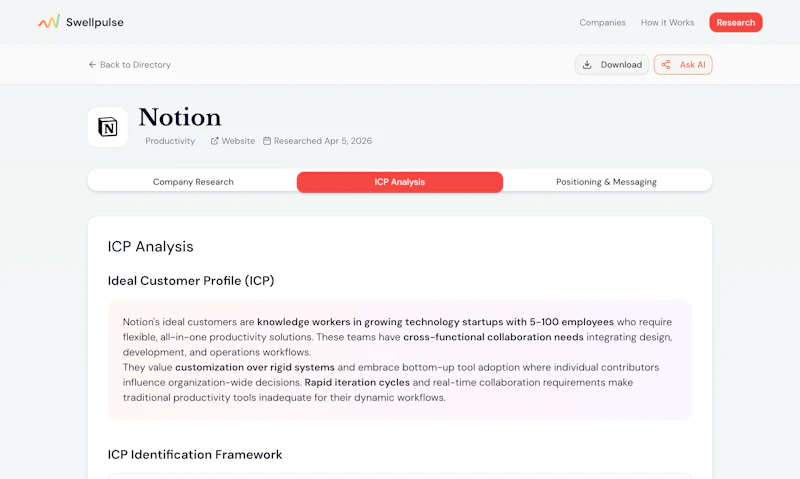The image size is (800, 479).
Task: Click the back arrow icon
Action: (x=92, y=65)
